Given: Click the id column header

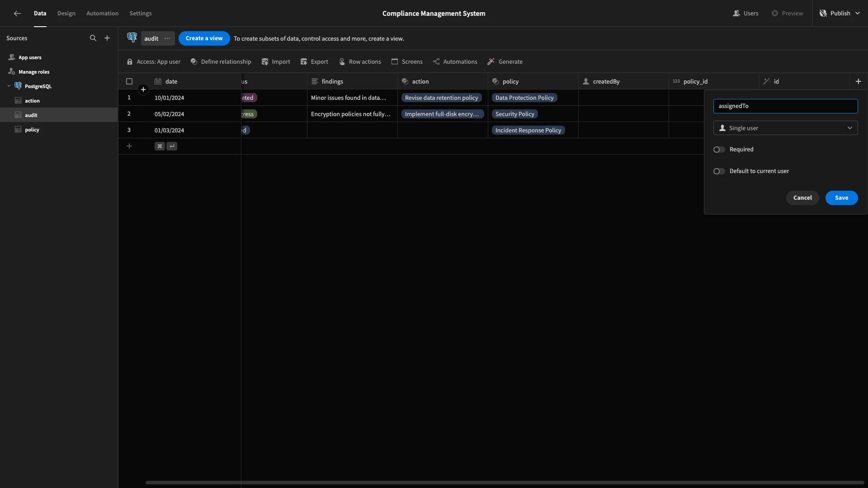Looking at the screenshot, I should point(804,81).
